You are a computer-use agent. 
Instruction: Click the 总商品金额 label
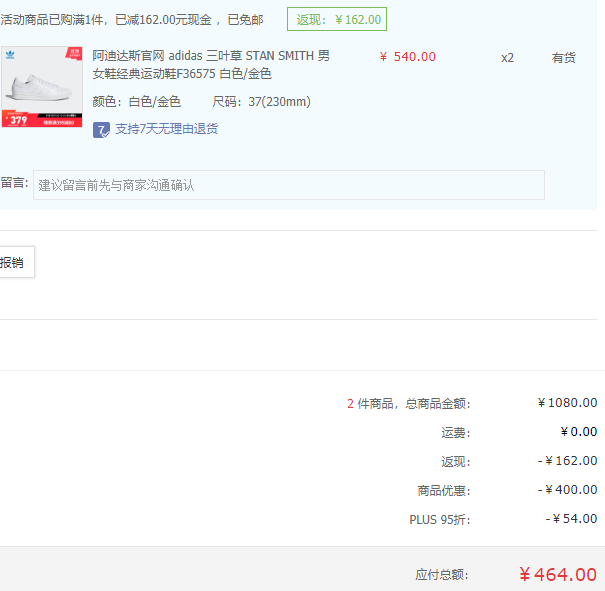(x=438, y=404)
